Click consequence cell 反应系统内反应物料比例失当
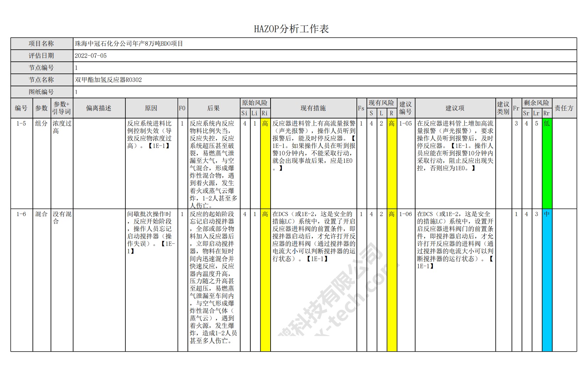The height and width of the screenshot is (374, 588). click(214, 164)
